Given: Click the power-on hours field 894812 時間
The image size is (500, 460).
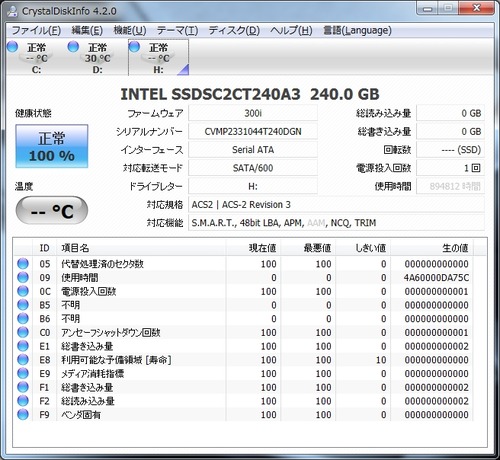Looking at the screenshot, I should coord(450,186).
